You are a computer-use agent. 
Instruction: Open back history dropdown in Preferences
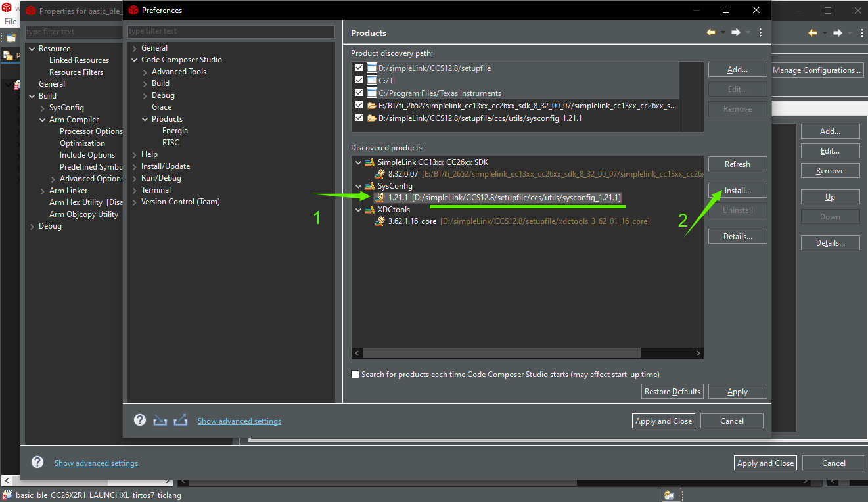tap(723, 32)
